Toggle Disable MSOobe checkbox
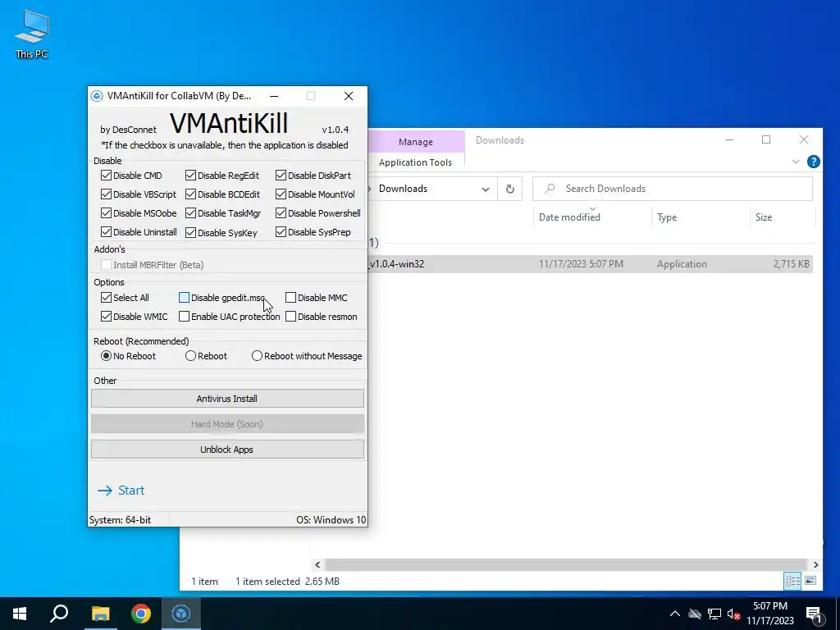This screenshot has width=840, height=630. [x=106, y=212]
